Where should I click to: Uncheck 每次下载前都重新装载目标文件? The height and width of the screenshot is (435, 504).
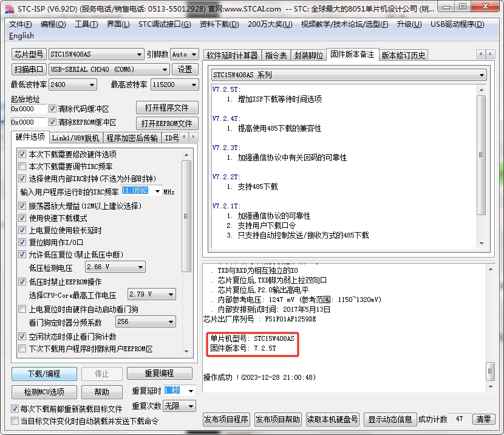[15, 409]
